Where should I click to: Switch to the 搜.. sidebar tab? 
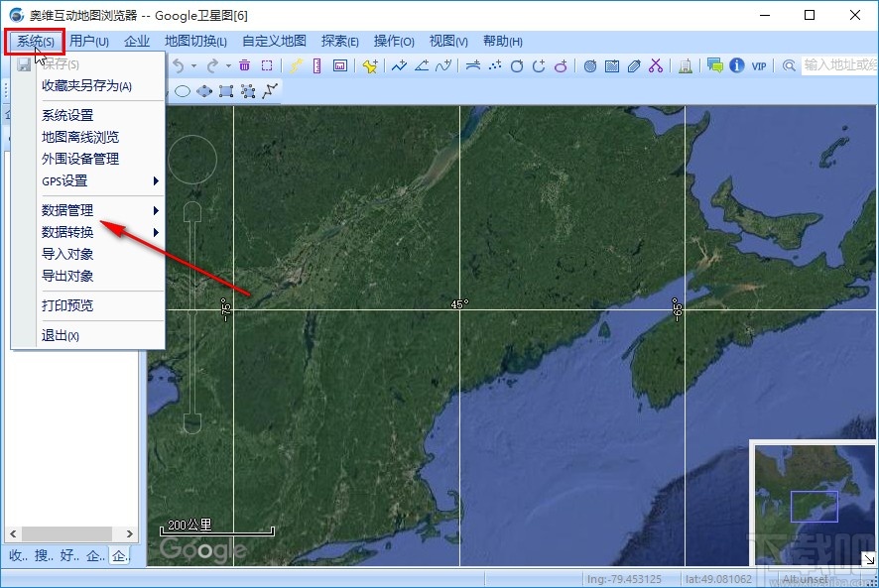(44, 555)
